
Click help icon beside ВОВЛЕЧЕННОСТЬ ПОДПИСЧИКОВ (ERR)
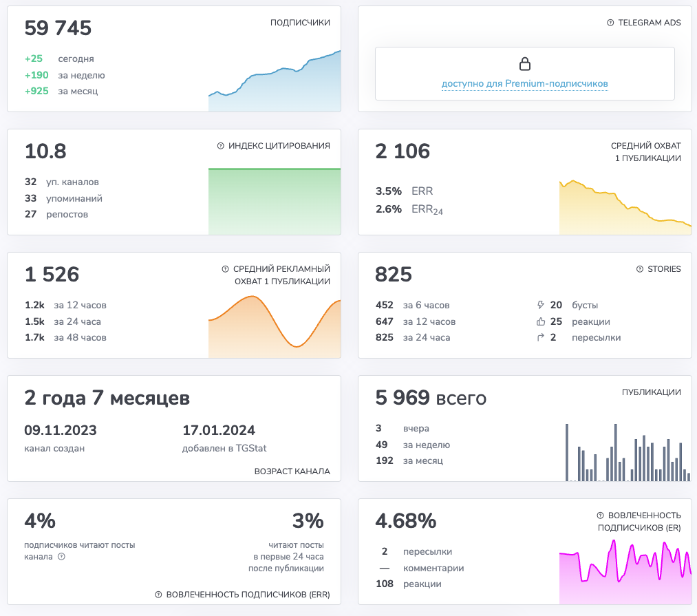[158, 595]
